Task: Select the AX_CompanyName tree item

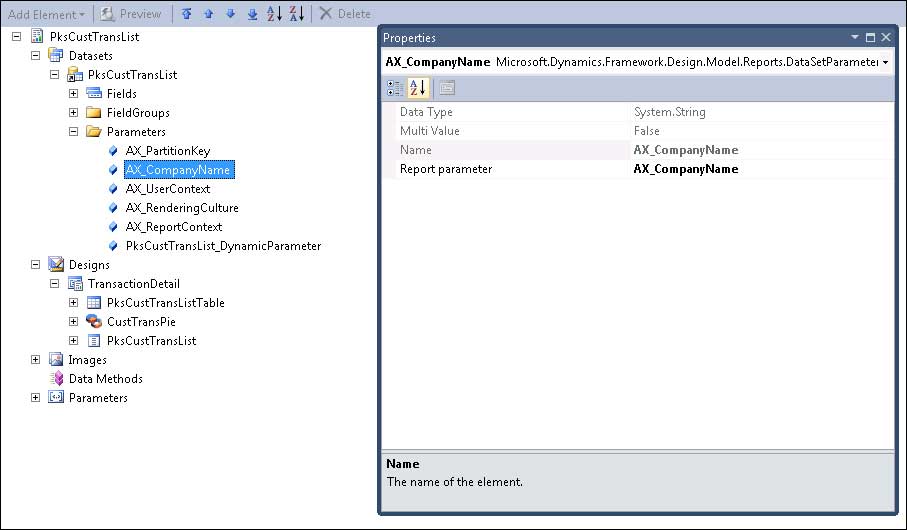Action: 179,170
